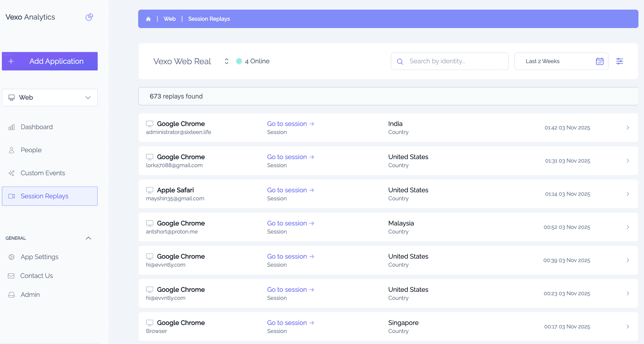Open the calendar date picker icon
Screen dimensions: 644x344
point(600,61)
